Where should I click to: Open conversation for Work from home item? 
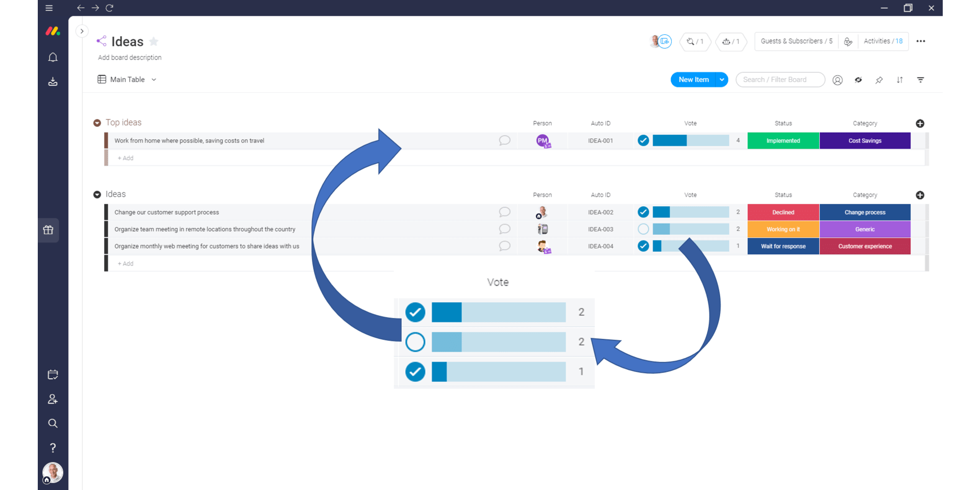point(504,140)
